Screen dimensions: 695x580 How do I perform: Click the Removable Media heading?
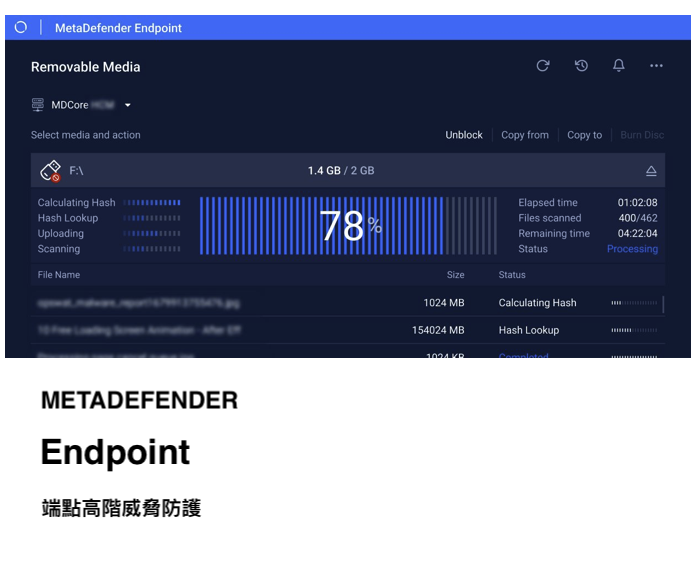(86, 67)
